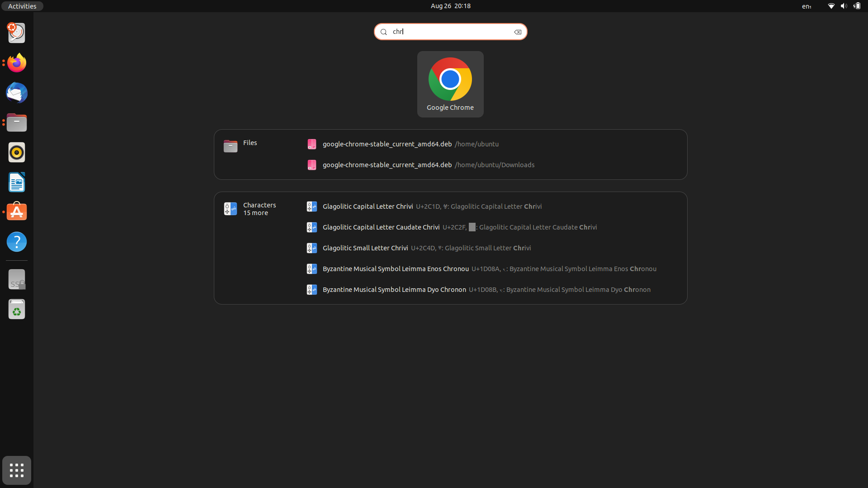Open Ubuntu Software from the dock
This screenshot has width=868, height=488.
coord(17,212)
